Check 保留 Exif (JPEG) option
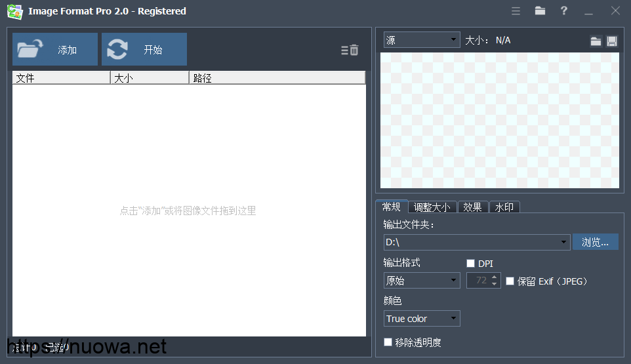Screen dimensions: 631x364 510,281
